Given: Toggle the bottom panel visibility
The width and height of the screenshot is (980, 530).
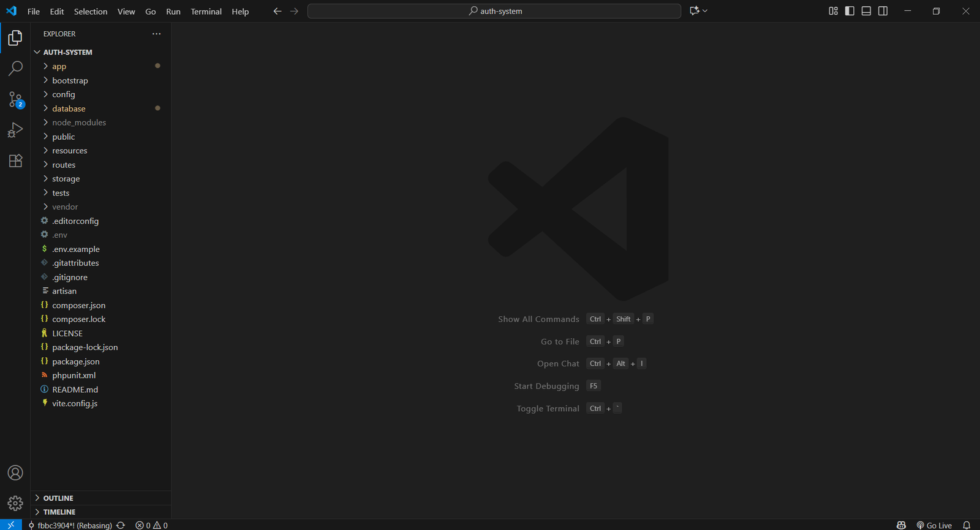Looking at the screenshot, I should pos(866,11).
